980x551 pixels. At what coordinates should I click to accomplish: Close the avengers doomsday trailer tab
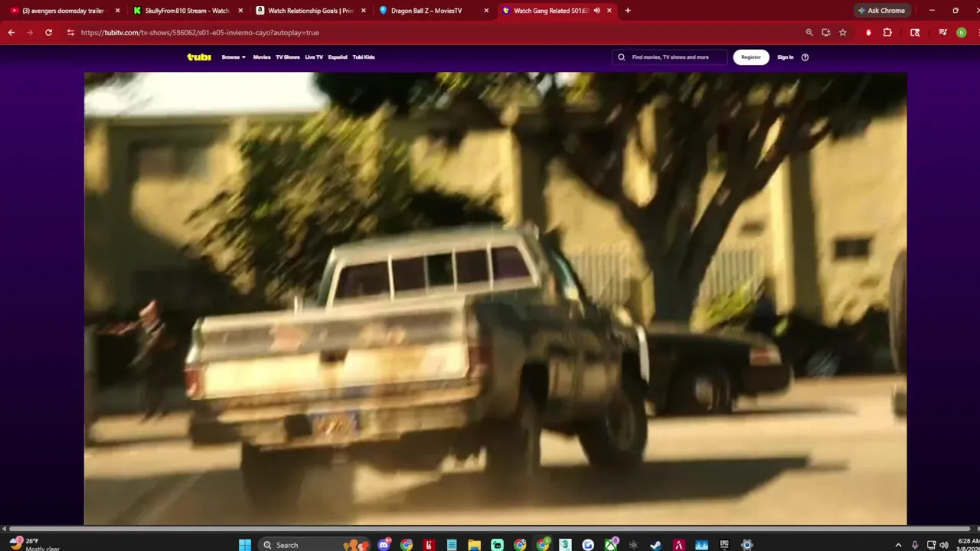click(x=117, y=11)
